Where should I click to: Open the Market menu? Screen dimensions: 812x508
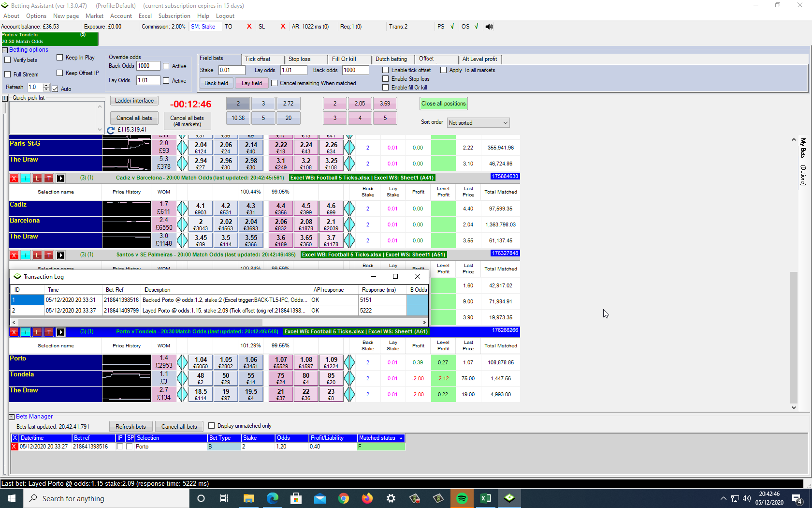point(94,16)
